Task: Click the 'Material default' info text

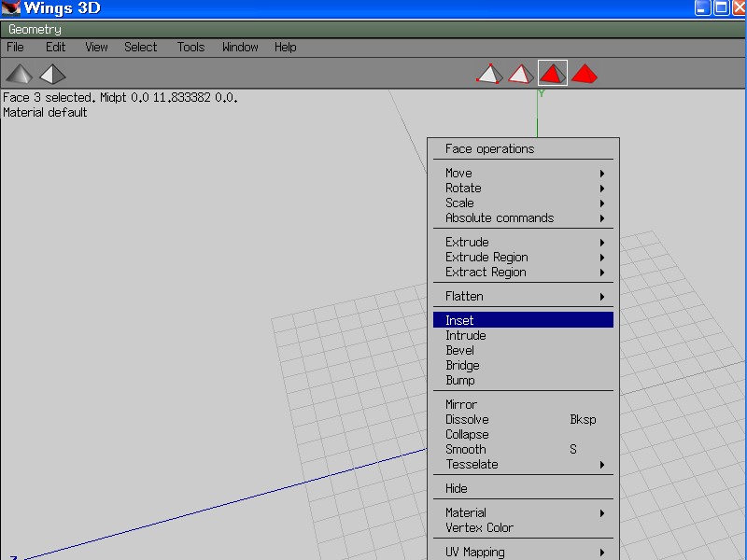Action: point(45,113)
